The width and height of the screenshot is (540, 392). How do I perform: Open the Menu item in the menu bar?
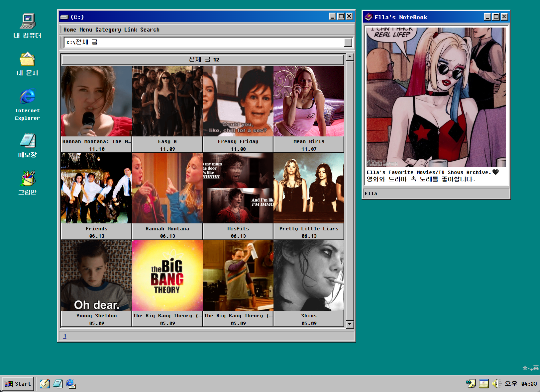pos(86,30)
